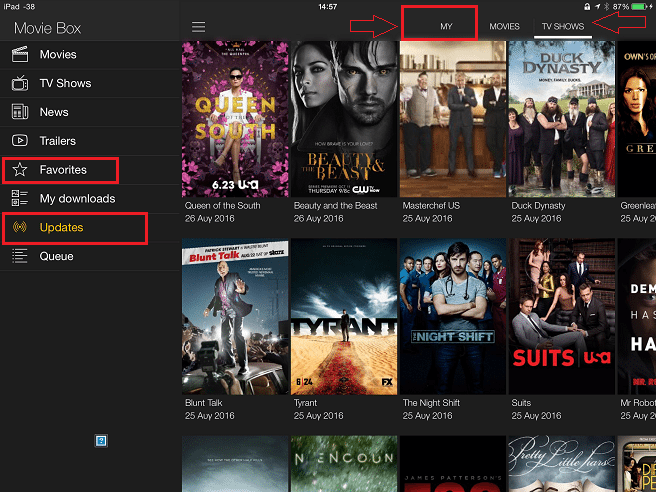Open the Beauty and the Beast poster
The width and height of the screenshot is (656, 492).
coord(344,119)
